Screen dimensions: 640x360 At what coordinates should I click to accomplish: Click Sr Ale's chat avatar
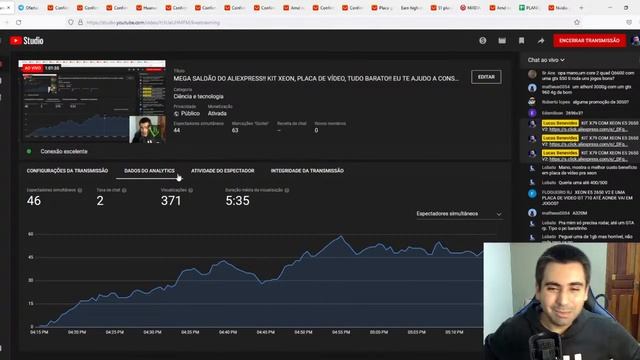(x=532, y=74)
